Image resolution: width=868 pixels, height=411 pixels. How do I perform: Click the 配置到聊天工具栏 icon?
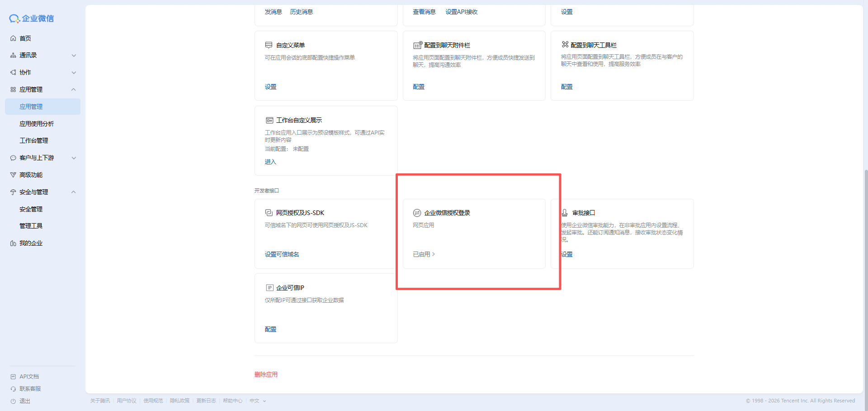565,44
